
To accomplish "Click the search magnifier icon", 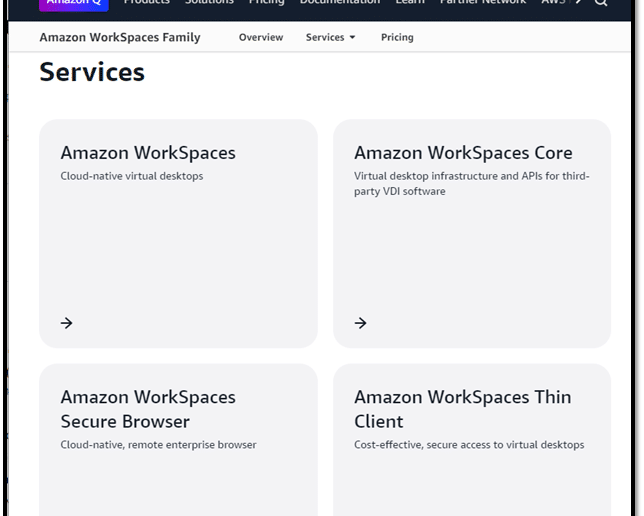I will point(601,2).
